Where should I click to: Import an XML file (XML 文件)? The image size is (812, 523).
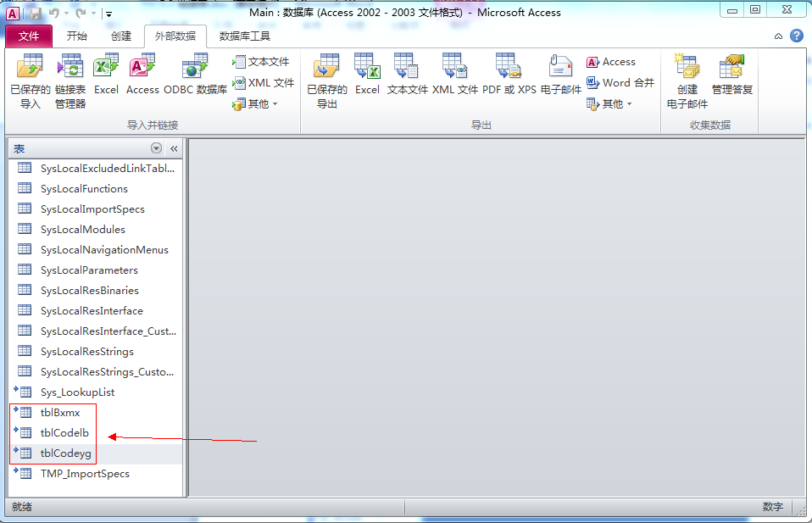pyautogui.click(x=263, y=83)
